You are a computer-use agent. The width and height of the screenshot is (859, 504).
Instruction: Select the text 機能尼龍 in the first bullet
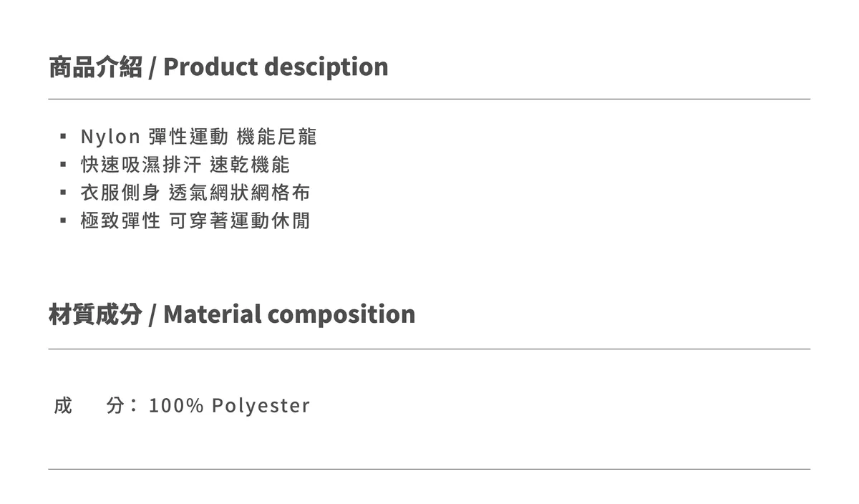[276, 136]
